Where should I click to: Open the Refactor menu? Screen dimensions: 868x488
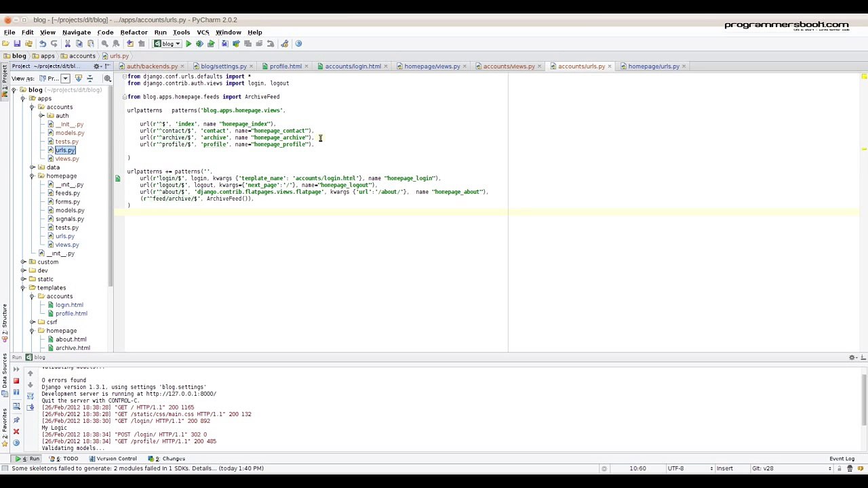tap(134, 33)
